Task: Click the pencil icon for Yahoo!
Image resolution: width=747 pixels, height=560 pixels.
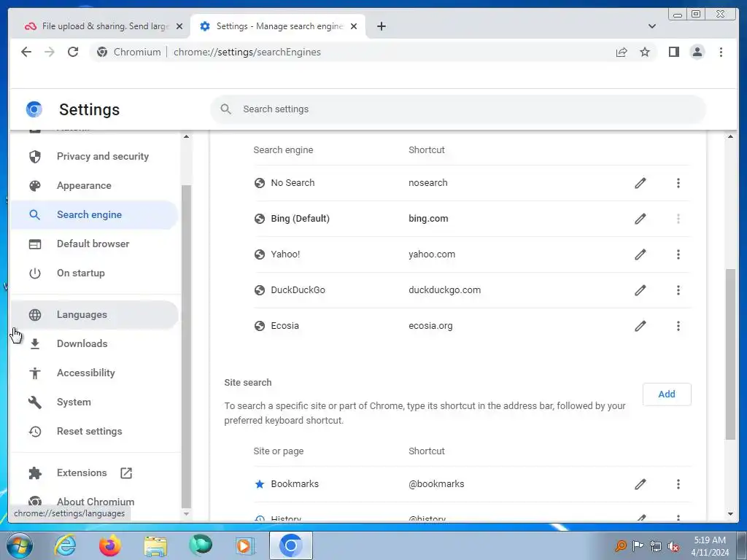Action: click(640, 254)
